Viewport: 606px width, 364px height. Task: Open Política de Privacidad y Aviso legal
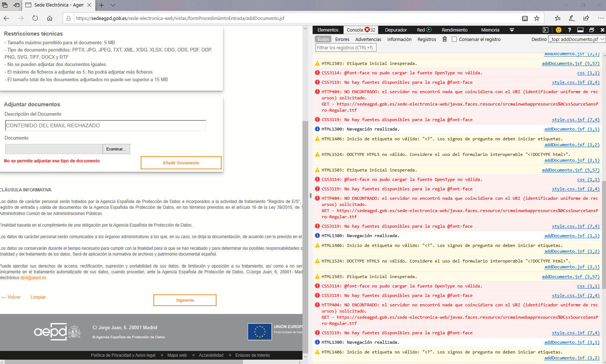point(123,355)
